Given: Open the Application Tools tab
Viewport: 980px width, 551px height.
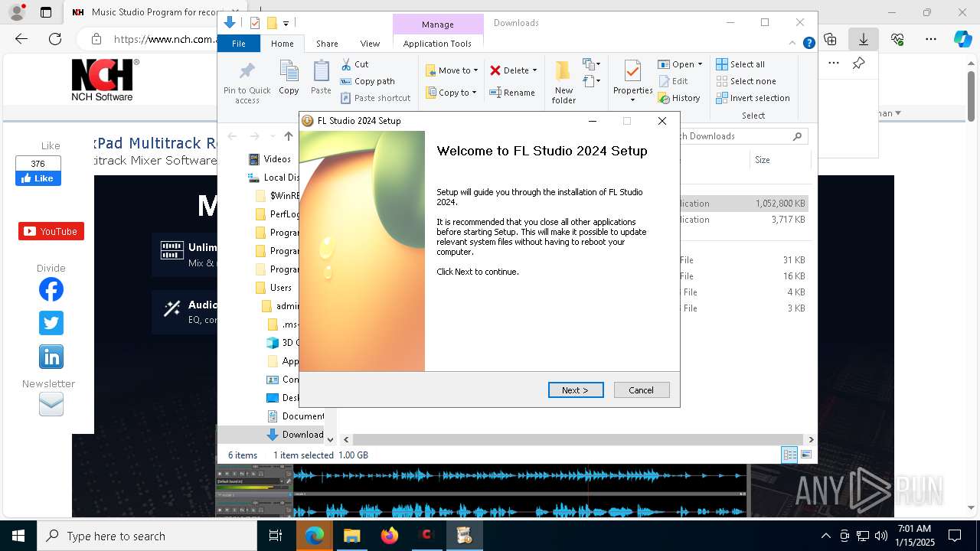Looking at the screenshot, I should pyautogui.click(x=437, y=44).
